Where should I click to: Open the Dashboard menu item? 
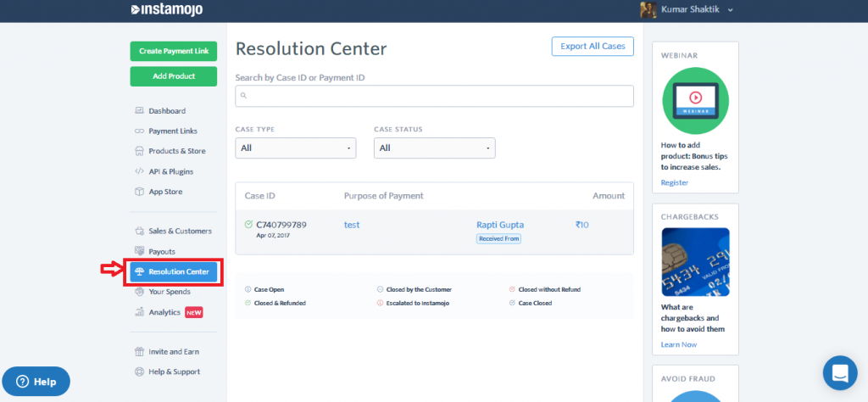[x=167, y=111]
